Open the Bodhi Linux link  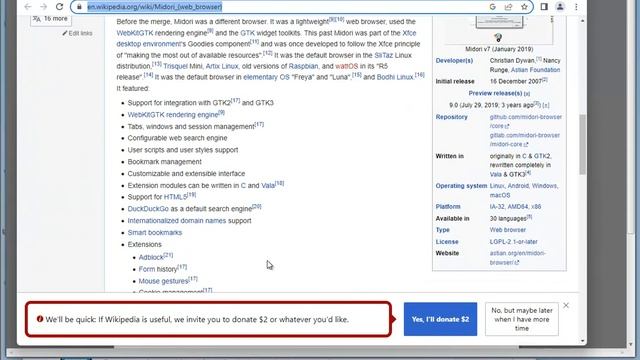click(x=395, y=77)
